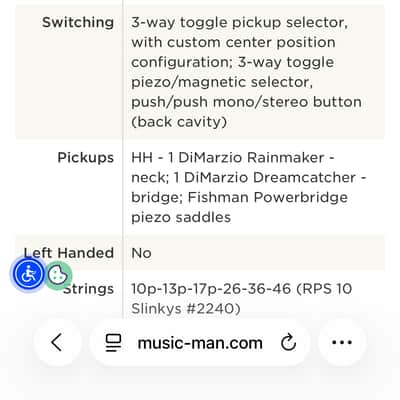Tap the Strings row label

[x=89, y=289]
